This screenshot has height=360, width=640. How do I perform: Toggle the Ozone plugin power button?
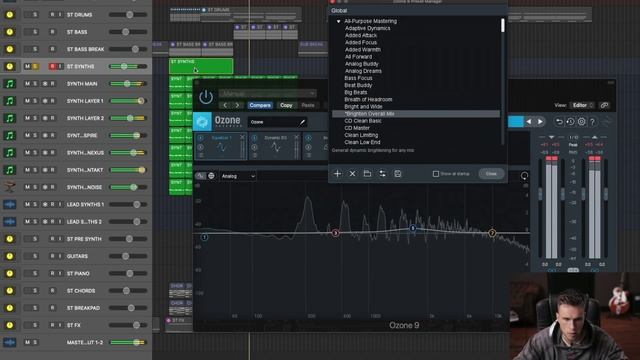click(x=206, y=97)
